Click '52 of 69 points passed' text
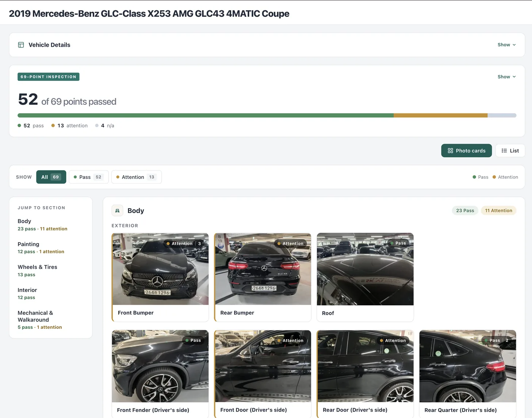 tap(67, 100)
